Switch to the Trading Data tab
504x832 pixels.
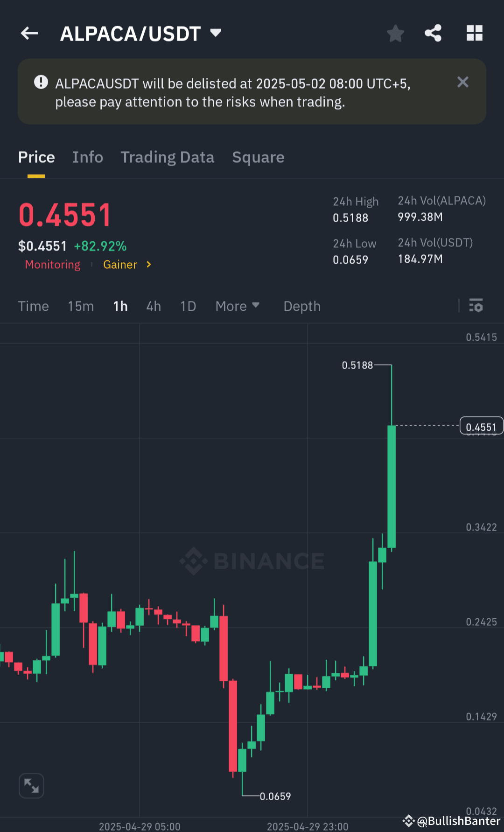[168, 157]
